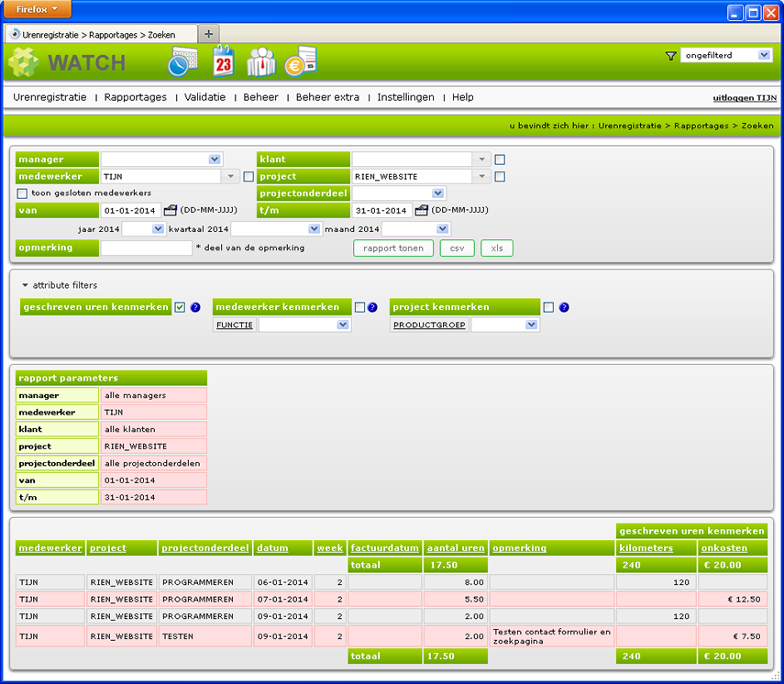This screenshot has width=784, height=684.
Task: Open the clock time registration icon
Action: point(182,61)
